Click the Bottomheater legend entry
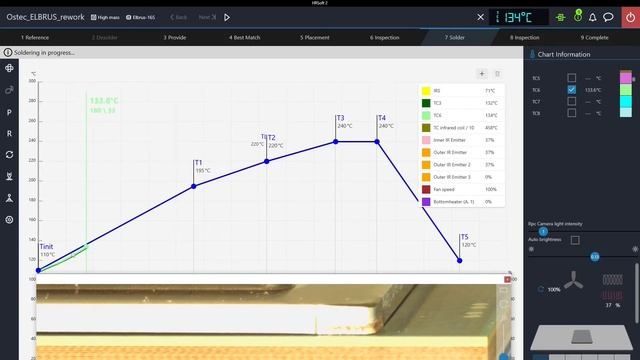 pyautogui.click(x=461, y=202)
